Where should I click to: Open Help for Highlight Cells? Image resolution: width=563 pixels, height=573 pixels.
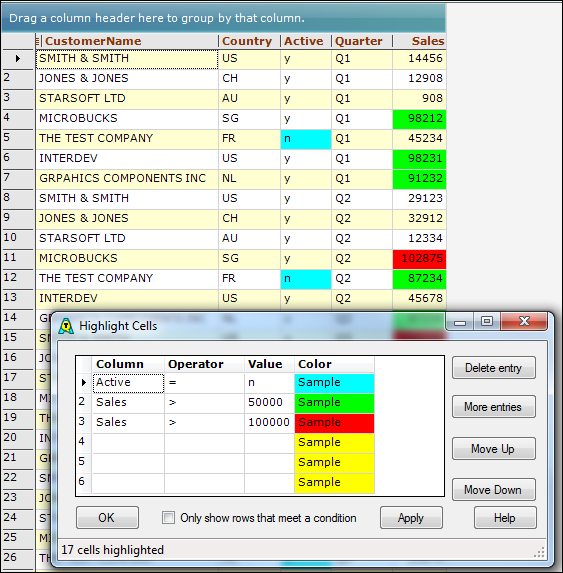click(x=505, y=517)
